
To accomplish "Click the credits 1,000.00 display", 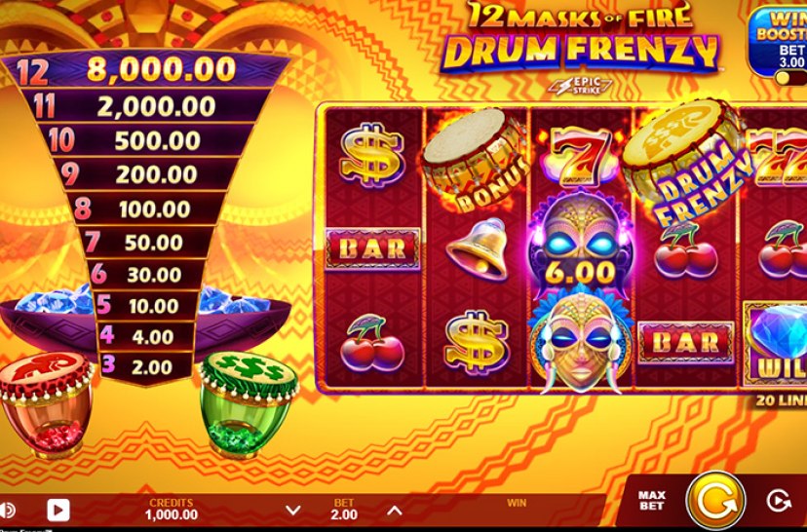I will 172,510.
